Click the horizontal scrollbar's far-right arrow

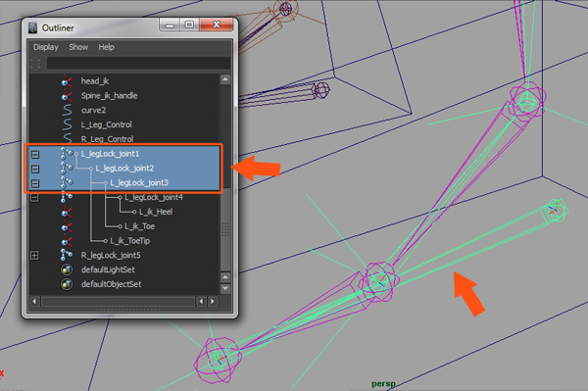pos(213,302)
